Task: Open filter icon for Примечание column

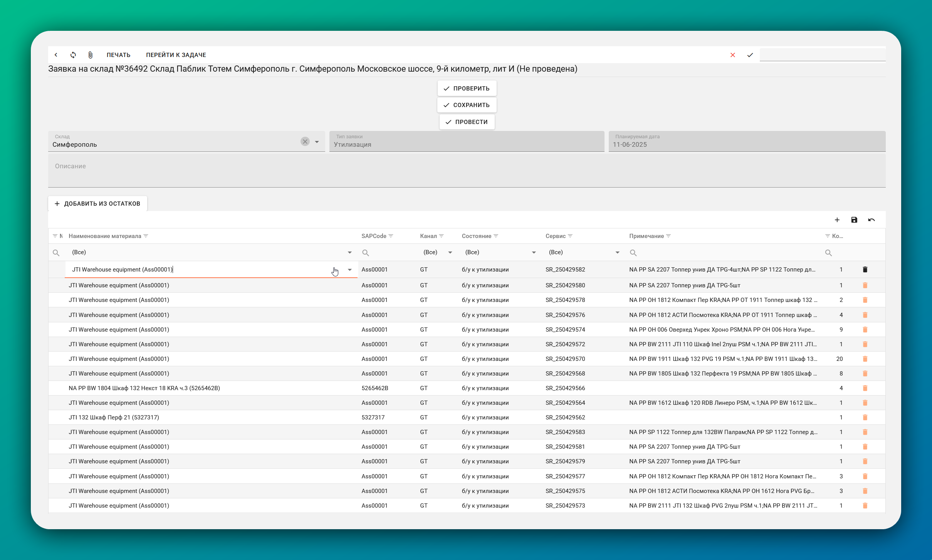Action: click(669, 236)
